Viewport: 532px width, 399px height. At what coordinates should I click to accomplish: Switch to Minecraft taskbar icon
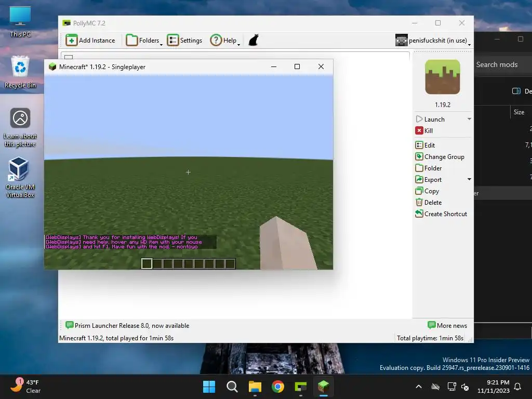pos(323,387)
